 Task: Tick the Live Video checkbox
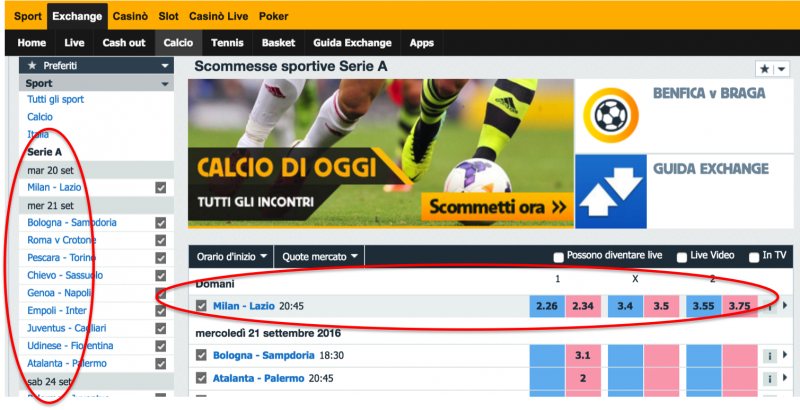pyautogui.click(x=682, y=258)
